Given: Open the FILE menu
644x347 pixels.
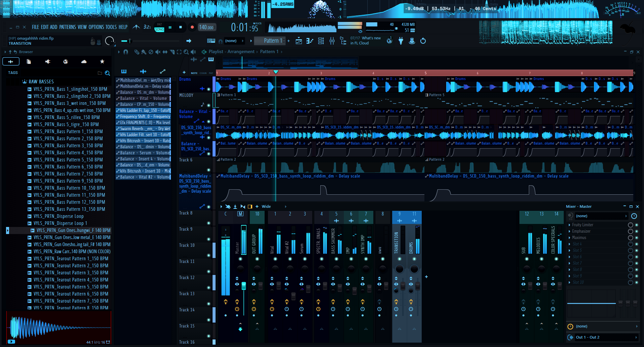Looking at the screenshot, I should [x=36, y=27].
